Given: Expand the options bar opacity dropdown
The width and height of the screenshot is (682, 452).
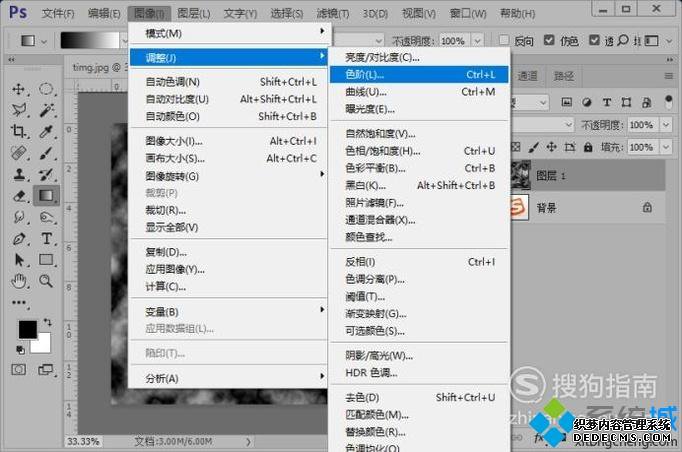Looking at the screenshot, I should [478, 41].
